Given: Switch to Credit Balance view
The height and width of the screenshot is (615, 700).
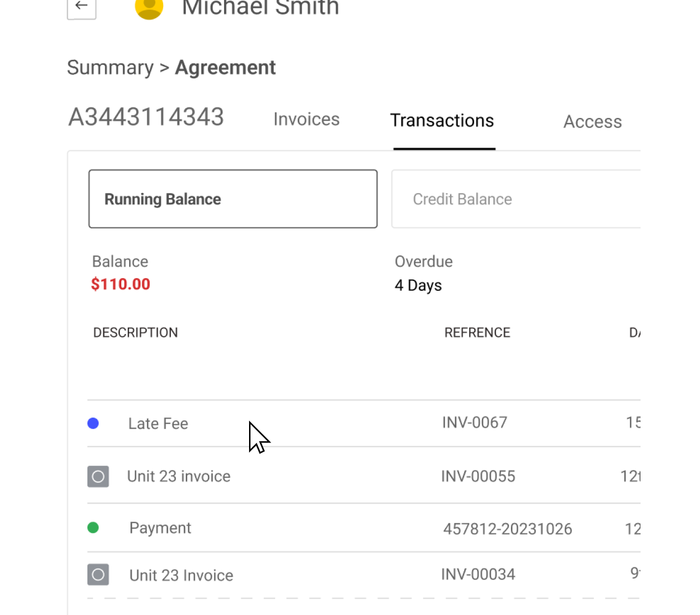Looking at the screenshot, I should coord(462,199).
